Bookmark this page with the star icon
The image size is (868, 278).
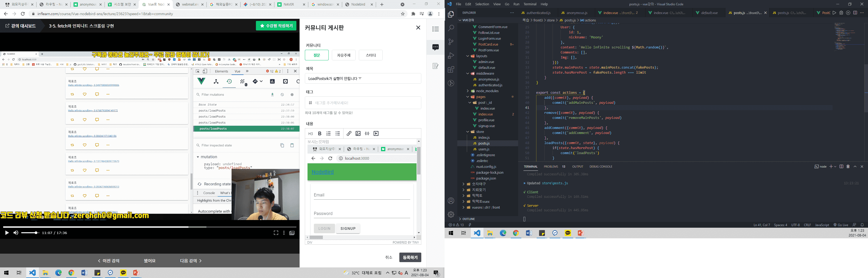click(x=403, y=14)
